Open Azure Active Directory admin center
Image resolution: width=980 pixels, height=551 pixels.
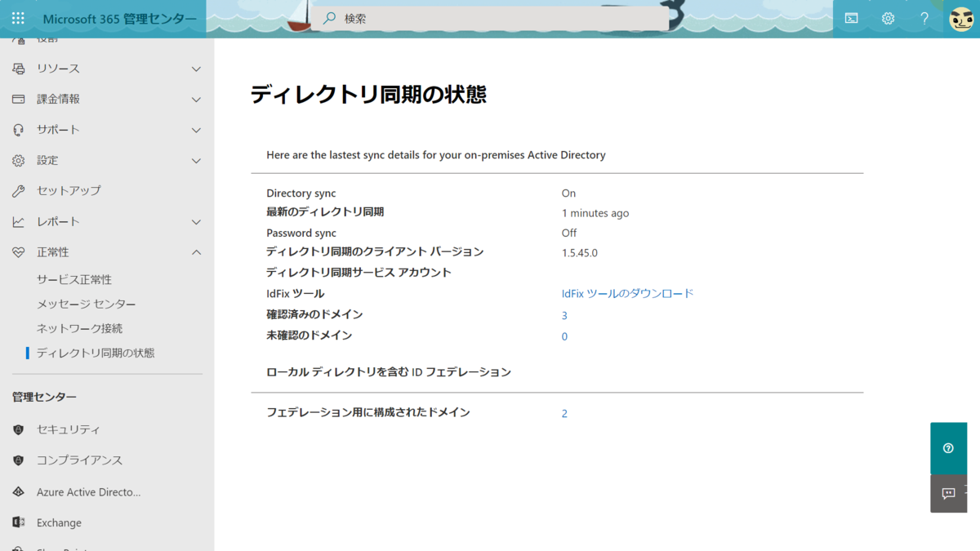[x=88, y=492]
